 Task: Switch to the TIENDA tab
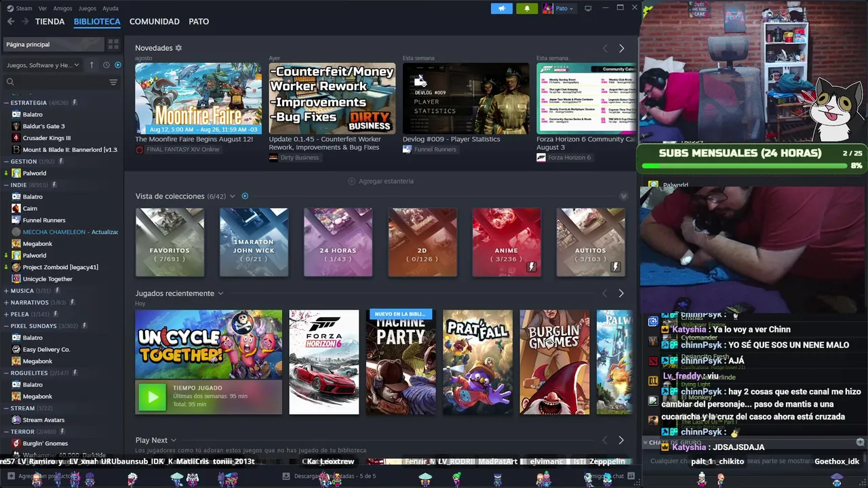coord(50,22)
